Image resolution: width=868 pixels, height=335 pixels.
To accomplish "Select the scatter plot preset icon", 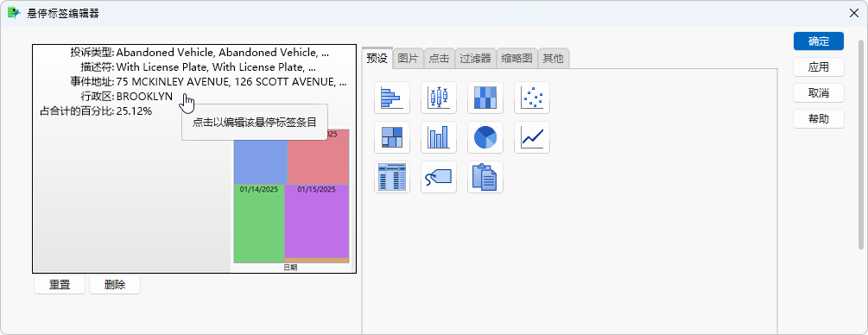I will (531, 98).
